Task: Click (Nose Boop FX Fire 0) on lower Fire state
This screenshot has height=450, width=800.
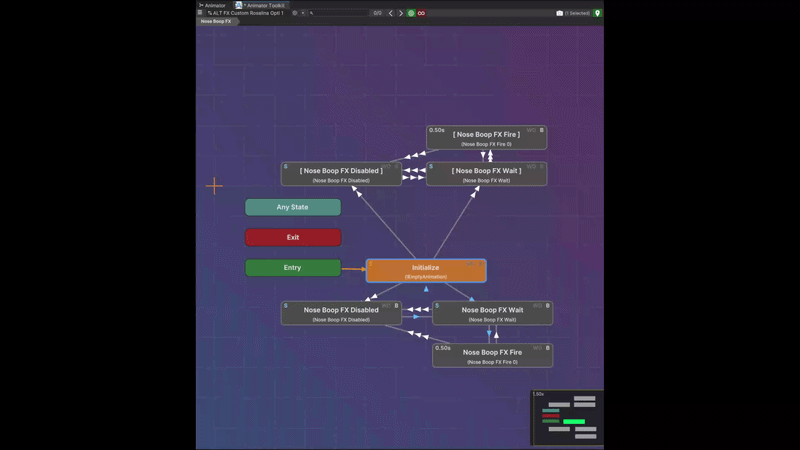Action: tap(492, 362)
